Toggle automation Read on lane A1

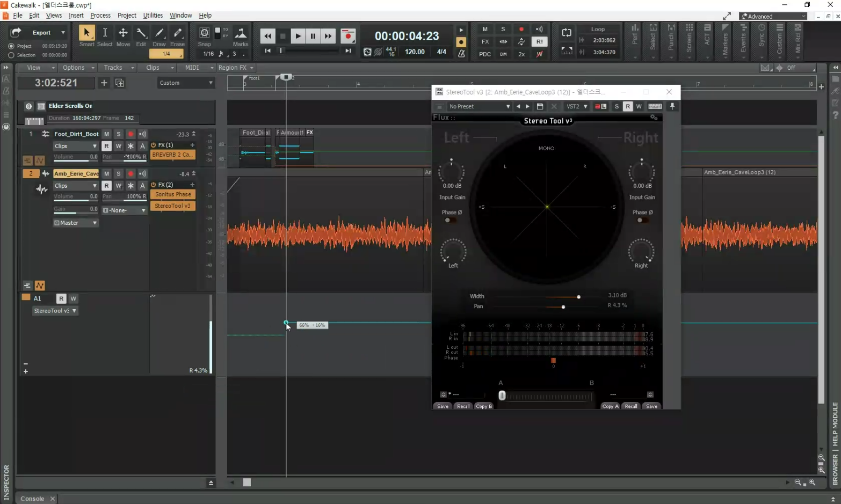click(61, 298)
